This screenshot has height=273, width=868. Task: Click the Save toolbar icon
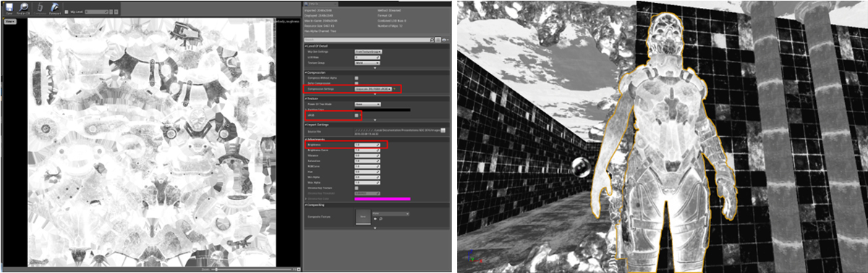tap(9, 8)
